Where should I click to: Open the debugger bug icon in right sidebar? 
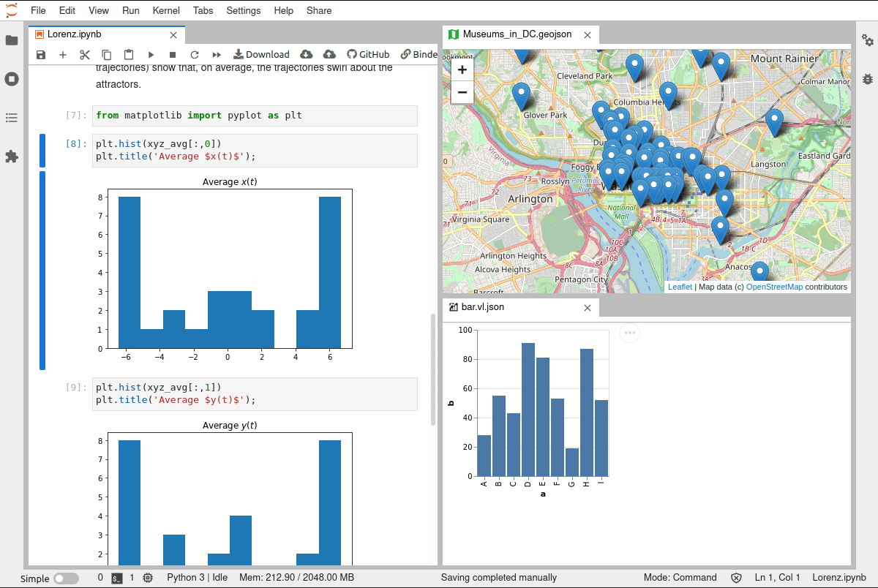868,79
